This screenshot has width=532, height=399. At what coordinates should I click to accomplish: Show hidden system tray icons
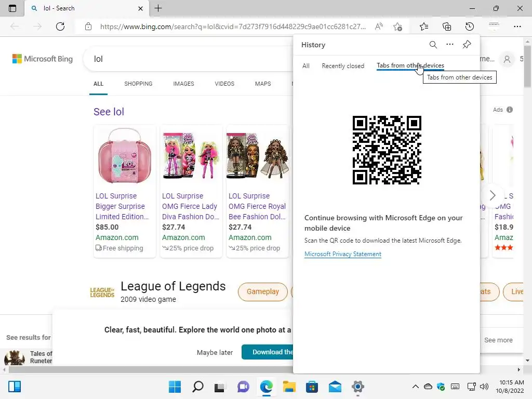coord(415,387)
